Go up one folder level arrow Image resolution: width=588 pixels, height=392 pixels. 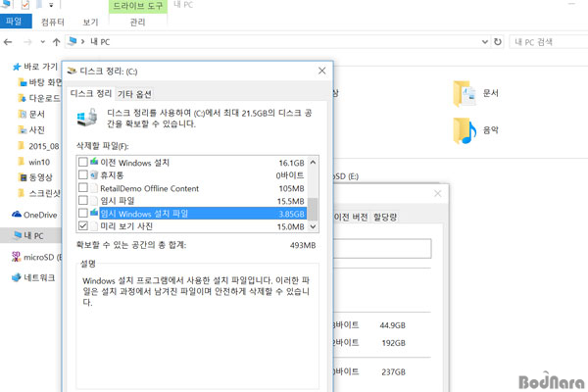(56, 42)
